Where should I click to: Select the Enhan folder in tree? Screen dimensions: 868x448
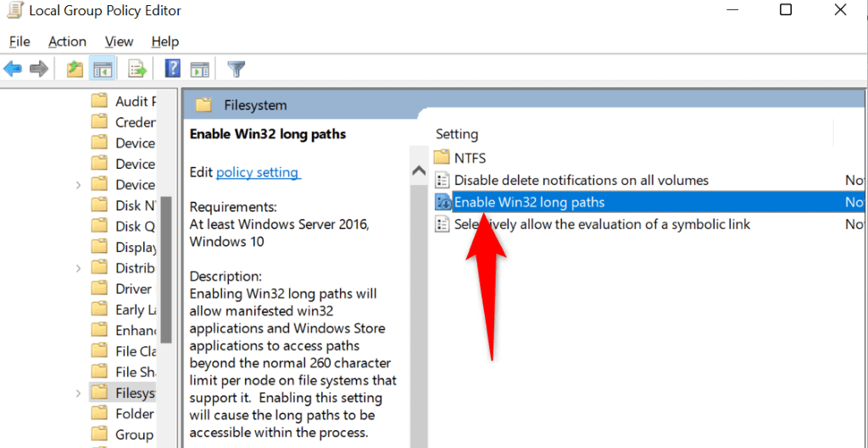[124, 330]
